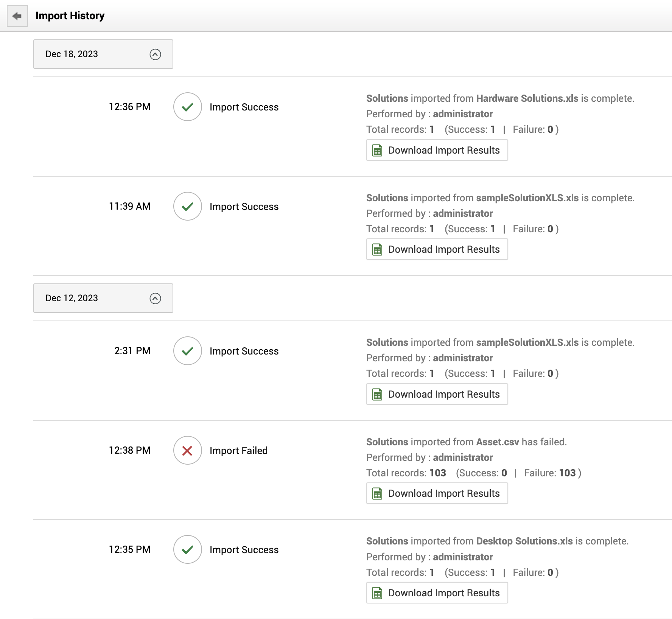Click the Dec 18, 2023 date header
Viewport: 672px width, 619px height.
pyautogui.click(x=72, y=54)
